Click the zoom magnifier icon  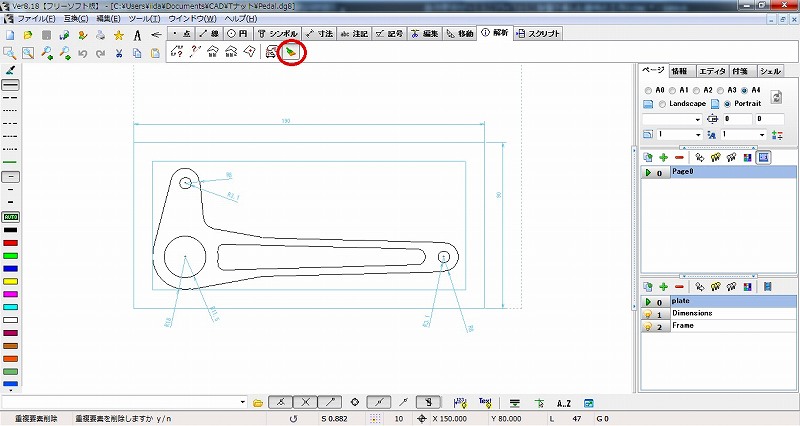[x=10, y=52]
